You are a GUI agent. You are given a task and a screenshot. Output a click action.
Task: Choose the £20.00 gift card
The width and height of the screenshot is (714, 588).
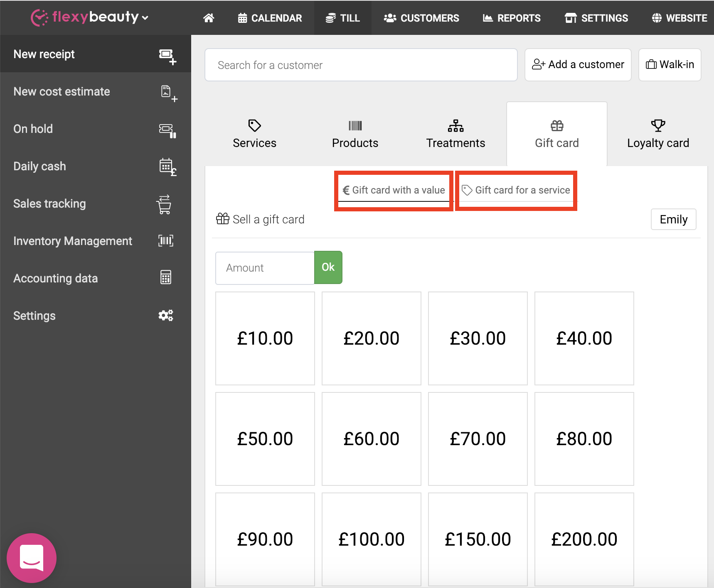point(372,338)
